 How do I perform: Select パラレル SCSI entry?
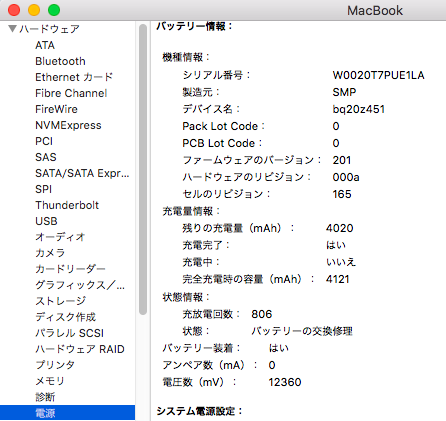click(70, 333)
